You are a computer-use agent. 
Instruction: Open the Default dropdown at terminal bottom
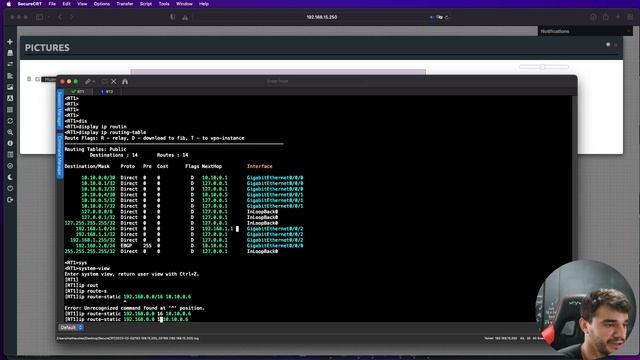[x=71, y=327]
